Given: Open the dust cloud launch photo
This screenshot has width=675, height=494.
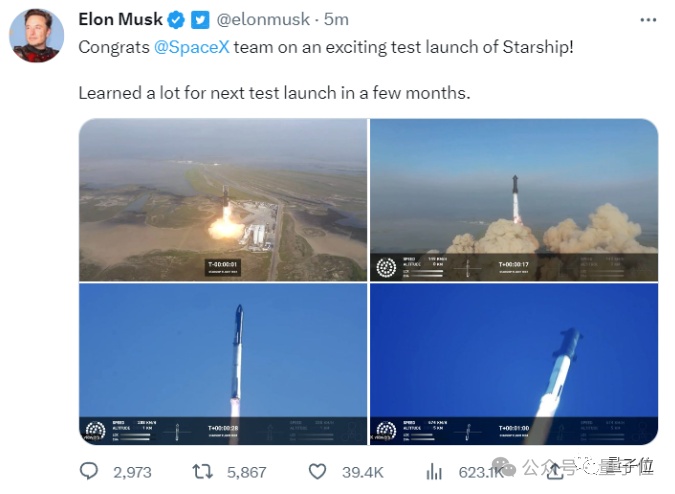Looking at the screenshot, I should (x=514, y=200).
